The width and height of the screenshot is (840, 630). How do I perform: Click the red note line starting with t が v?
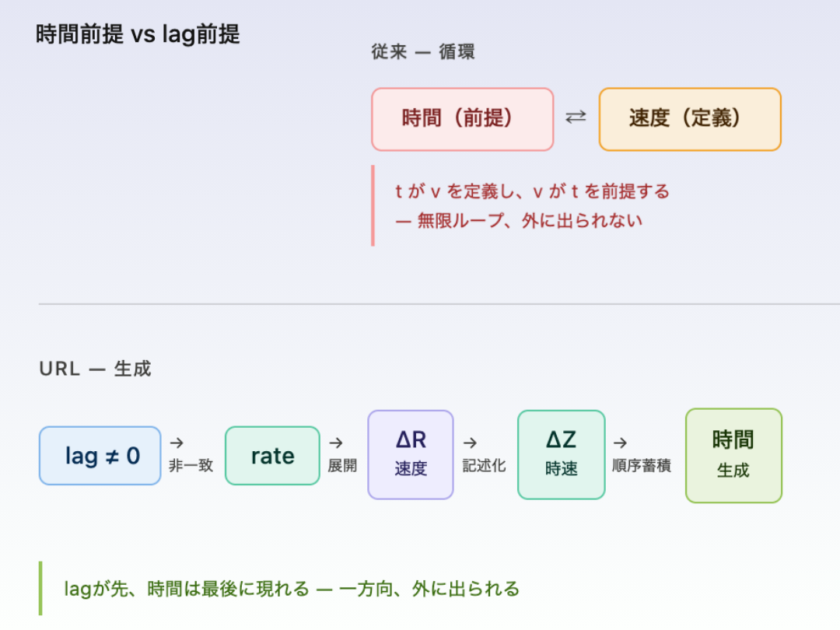[x=532, y=191]
